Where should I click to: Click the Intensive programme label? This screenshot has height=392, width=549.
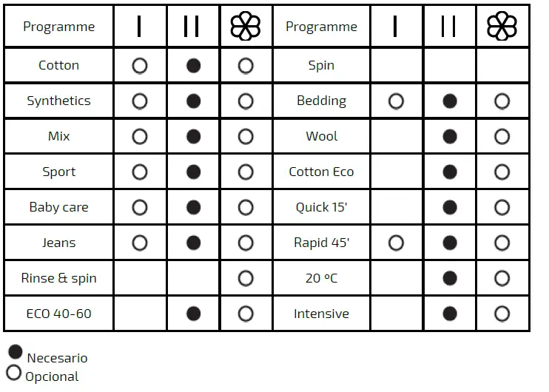click(x=321, y=314)
